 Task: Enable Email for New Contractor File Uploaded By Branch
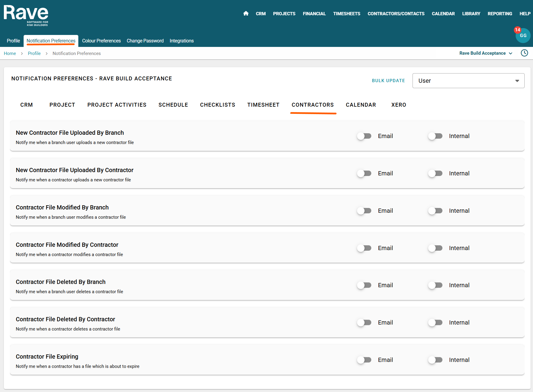pos(364,136)
